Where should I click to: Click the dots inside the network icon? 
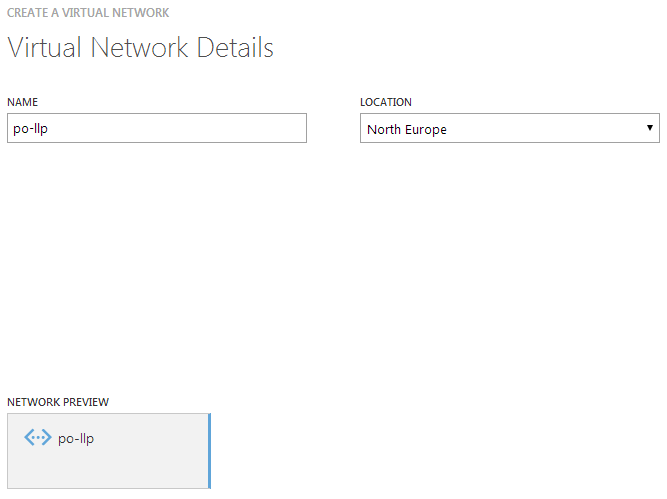coord(38,437)
